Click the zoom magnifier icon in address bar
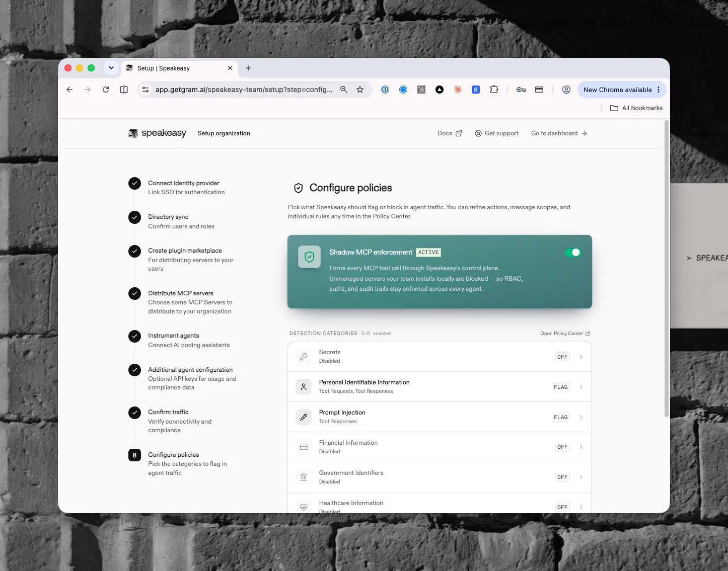Screen dimensions: 728x571 pos(344,90)
